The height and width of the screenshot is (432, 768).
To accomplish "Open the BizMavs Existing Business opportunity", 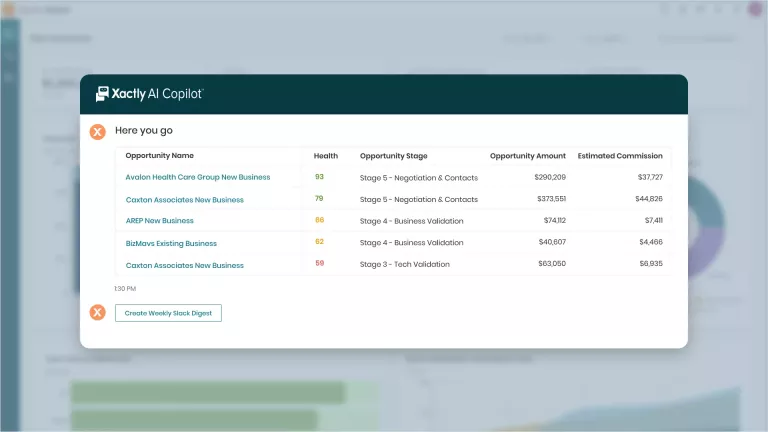I will tap(171, 243).
